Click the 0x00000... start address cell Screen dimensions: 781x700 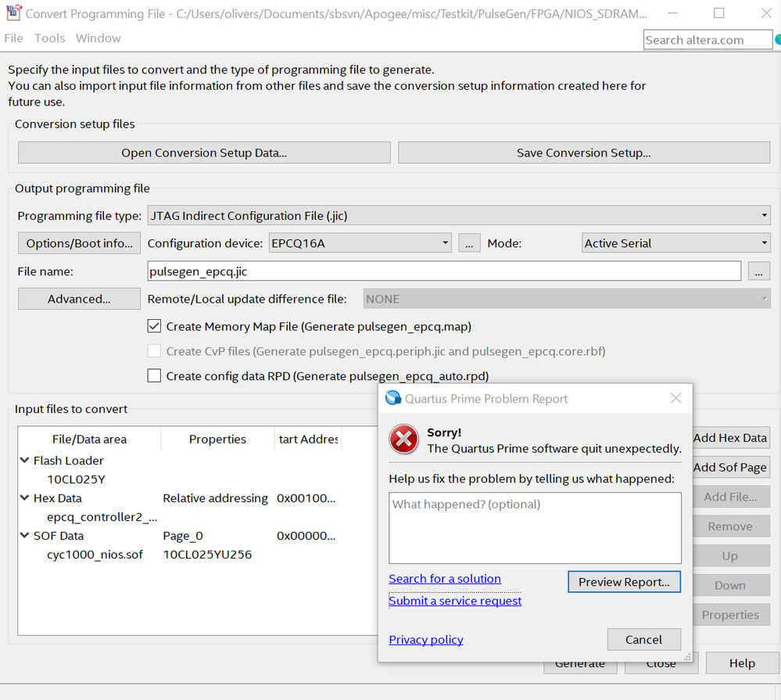coord(306,536)
